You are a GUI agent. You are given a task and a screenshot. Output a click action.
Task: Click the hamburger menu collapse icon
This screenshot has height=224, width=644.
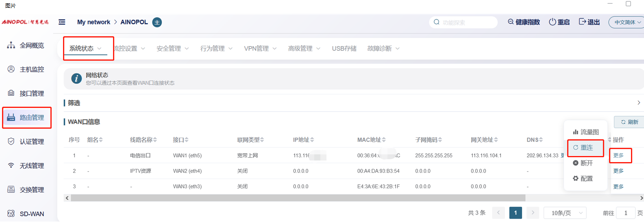62,22
